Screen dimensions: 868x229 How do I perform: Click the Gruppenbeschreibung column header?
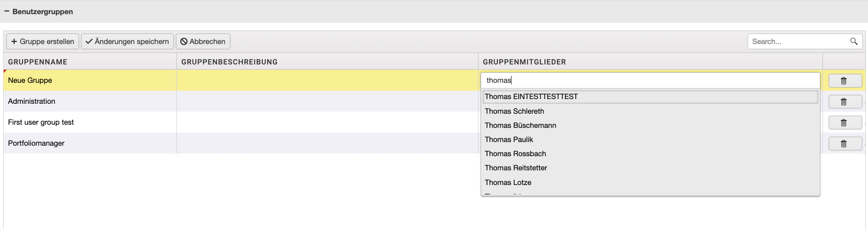click(229, 62)
